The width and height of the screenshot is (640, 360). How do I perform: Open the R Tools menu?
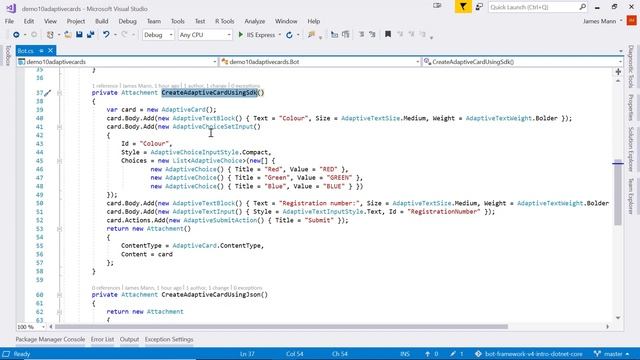coord(224,21)
